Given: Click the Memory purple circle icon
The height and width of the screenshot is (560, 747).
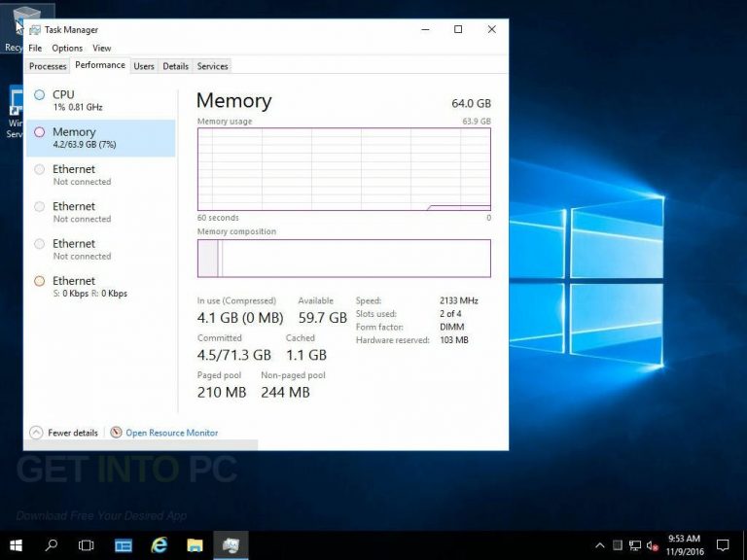Looking at the screenshot, I should tap(40, 132).
